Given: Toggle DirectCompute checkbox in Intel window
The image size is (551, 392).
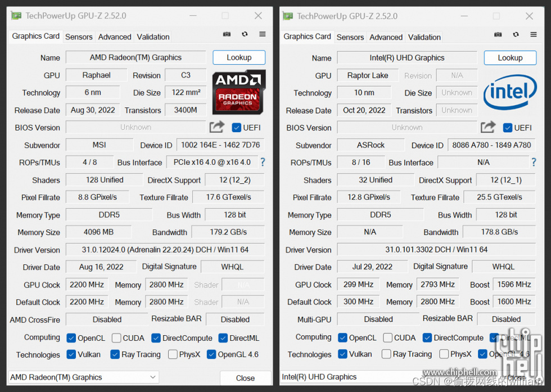Looking at the screenshot, I should point(427,338).
